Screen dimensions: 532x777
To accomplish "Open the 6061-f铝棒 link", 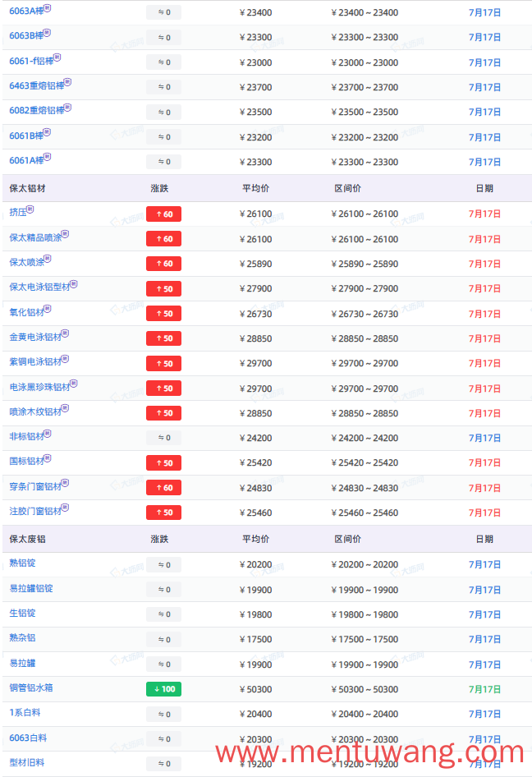I will 31,62.
